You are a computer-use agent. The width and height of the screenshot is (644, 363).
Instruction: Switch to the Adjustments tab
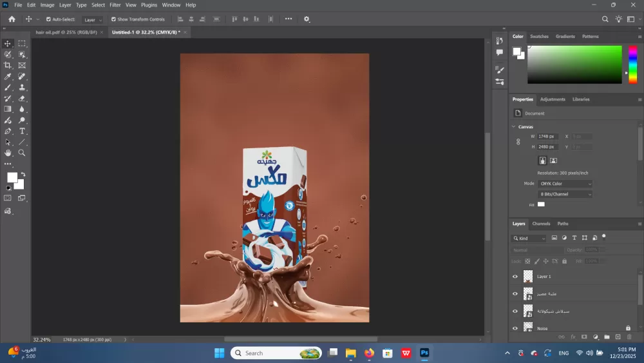tap(553, 99)
